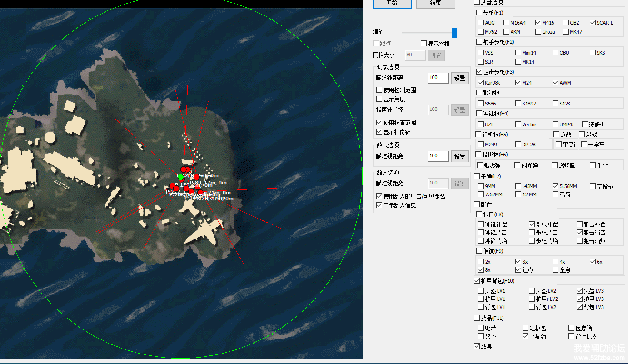Check the 十字弩 crossbow option

click(584, 145)
